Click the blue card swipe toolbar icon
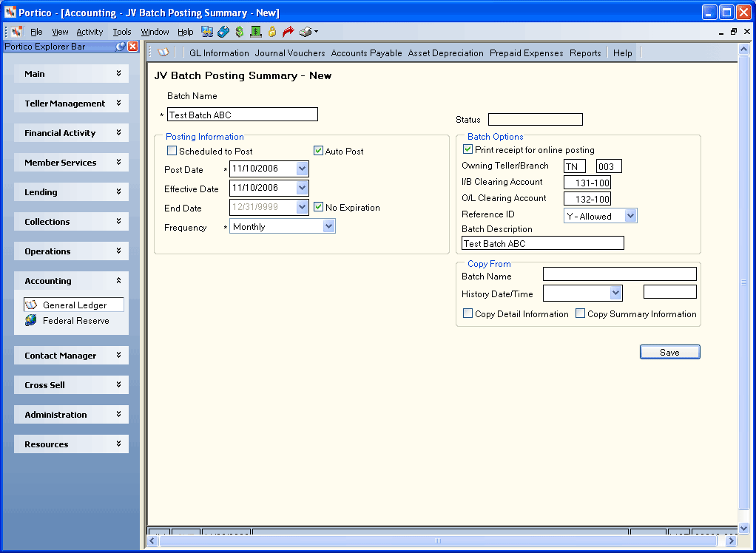Image resolution: width=756 pixels, height=553 pixels. click(x=223, y=32)
